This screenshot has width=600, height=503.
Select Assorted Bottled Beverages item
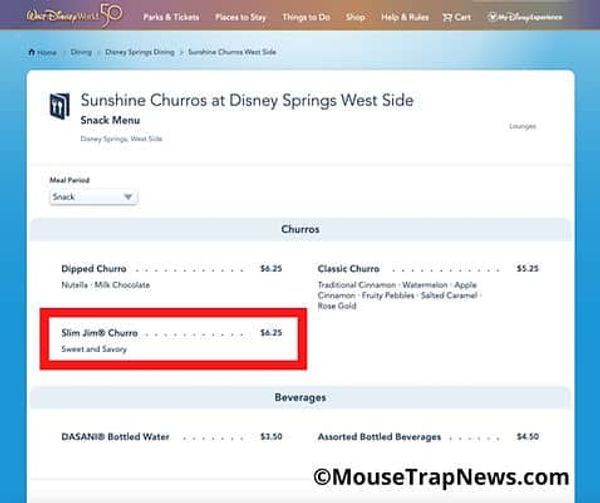click(x=379, y=437)
